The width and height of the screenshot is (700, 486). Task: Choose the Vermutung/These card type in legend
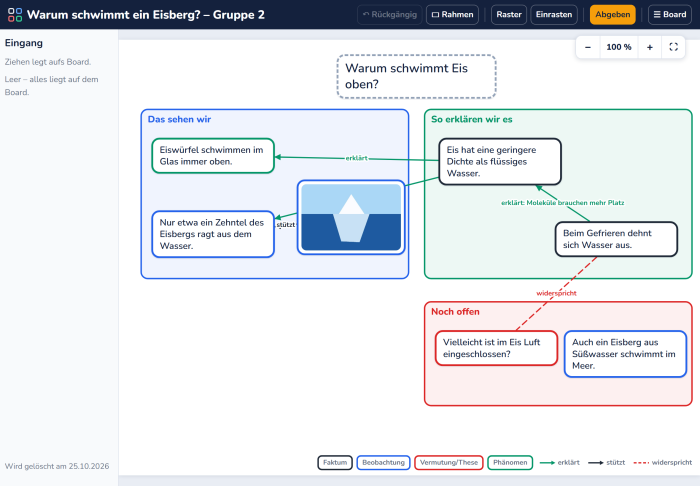pos(449,462)
